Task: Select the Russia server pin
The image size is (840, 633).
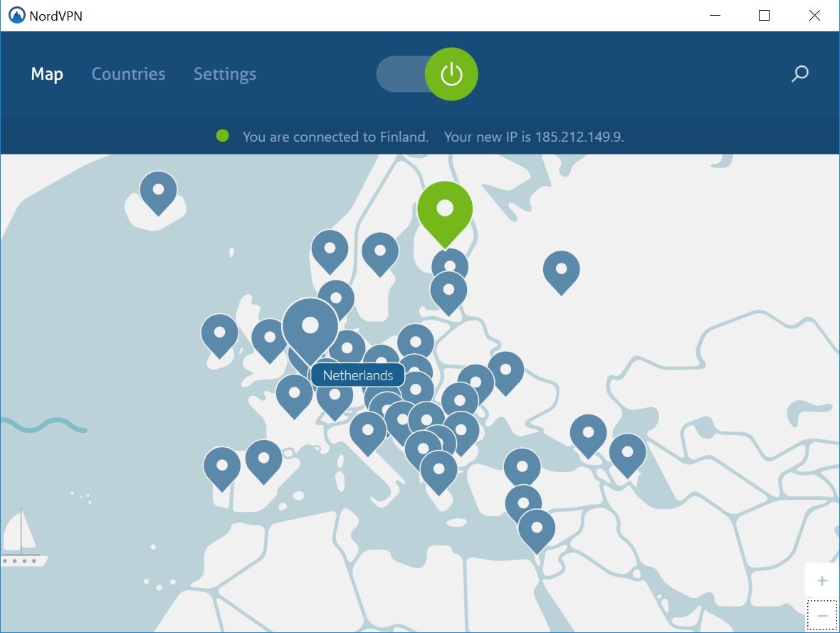Action: [561, 272]
